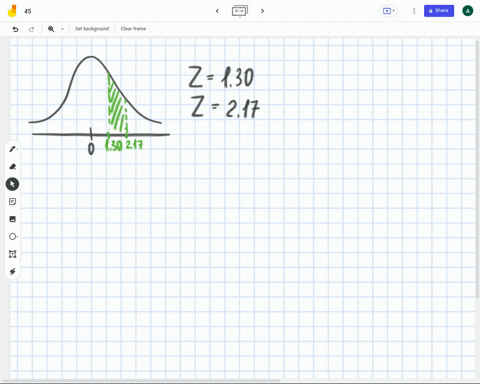480x384 pixels.
Task: Select the Text box tool
Action: pyautogui.click(x=13, y=254)
